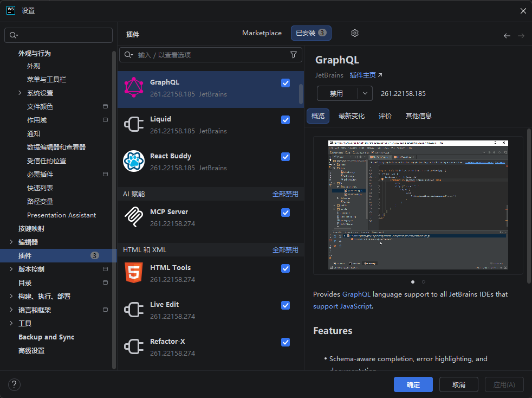Viewport: 532px width, 398px height.
Task: Click the 文件颜色 project-level marker icon
Action: click(105, 106)
